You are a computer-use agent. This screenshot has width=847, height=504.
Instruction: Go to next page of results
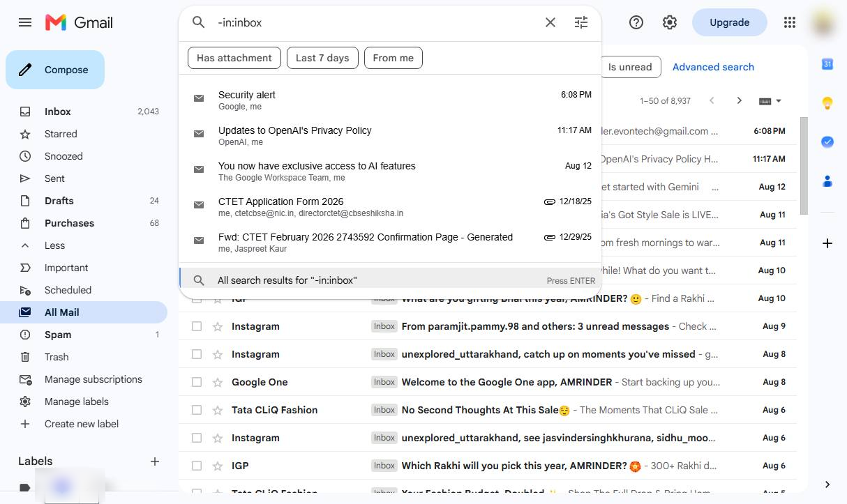point(740,100)
